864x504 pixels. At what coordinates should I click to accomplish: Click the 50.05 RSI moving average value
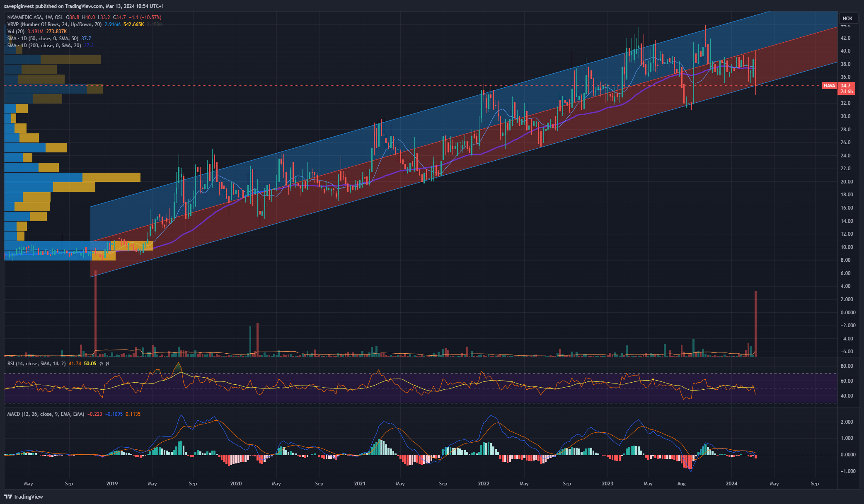(x=90, y=364)
